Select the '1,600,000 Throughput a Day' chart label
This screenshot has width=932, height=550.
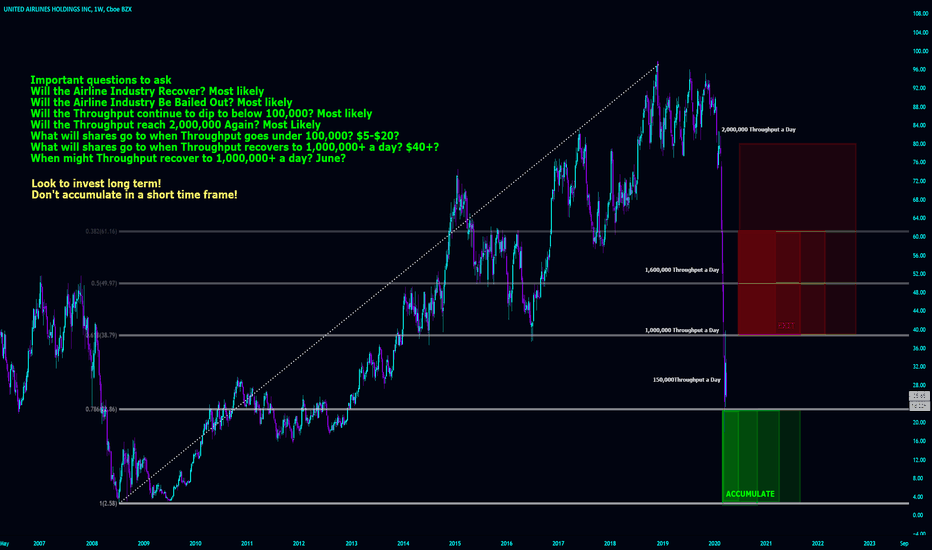(x=682, y=269)
